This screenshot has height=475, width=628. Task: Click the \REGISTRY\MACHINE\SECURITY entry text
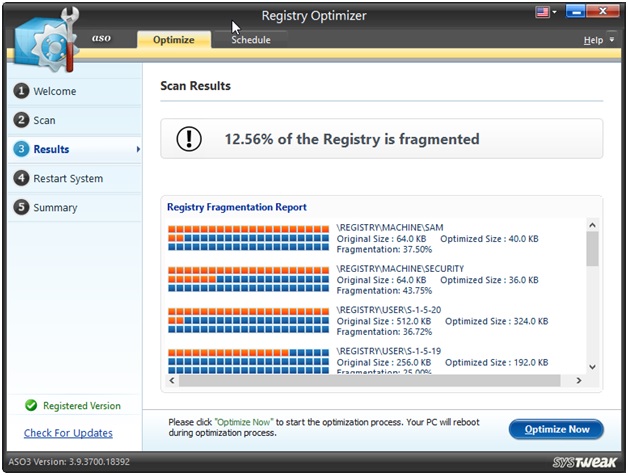click(400, 269)
